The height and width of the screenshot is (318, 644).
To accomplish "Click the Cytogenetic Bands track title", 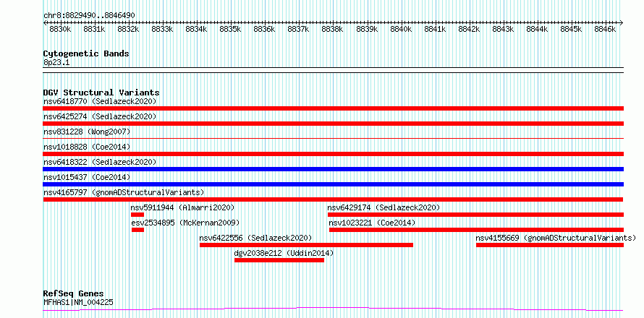I will (x=86, y=53).
